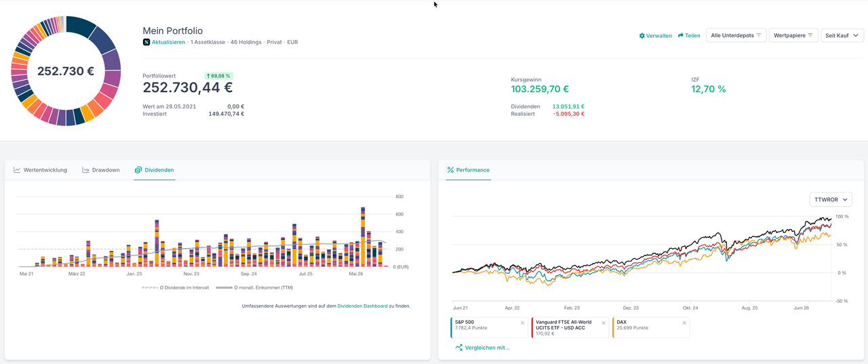Refresh portfolio via Aktualisieren
The image size is (868, 364).
click(x=167, y=42)
